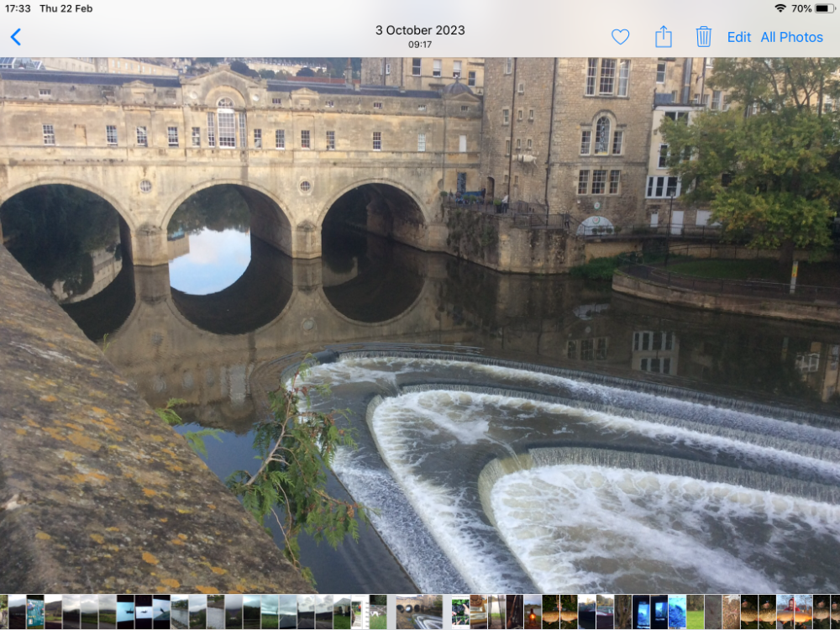
Task: Tap the main Pulteney Bridge photo
Action: [420, 325]
